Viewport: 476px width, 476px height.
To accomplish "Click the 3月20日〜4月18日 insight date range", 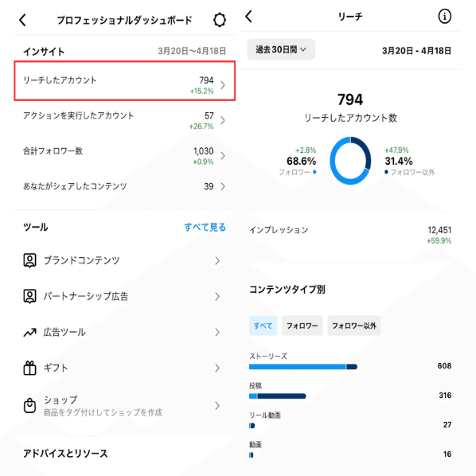I will (192, 51).
